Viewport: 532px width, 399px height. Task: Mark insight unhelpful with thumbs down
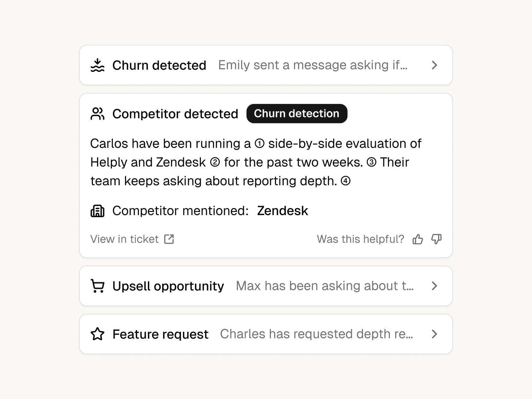pyautogui.click(x=436, y=239)
